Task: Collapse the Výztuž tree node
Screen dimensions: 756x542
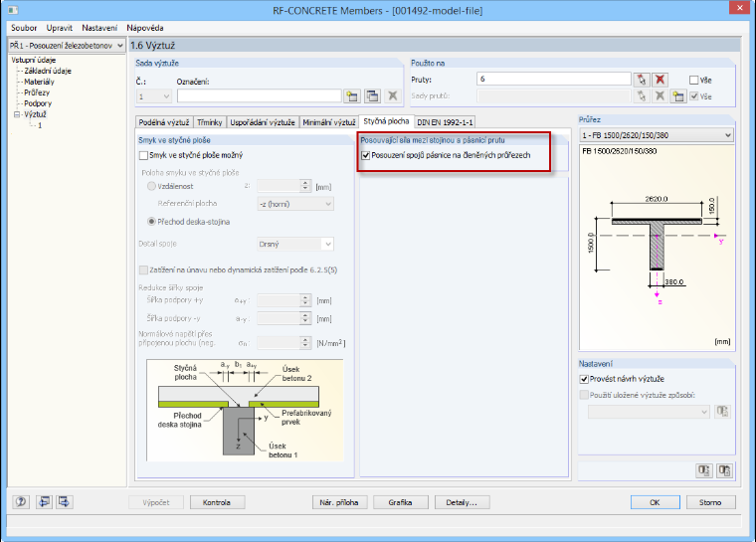Action: point(17,114)
